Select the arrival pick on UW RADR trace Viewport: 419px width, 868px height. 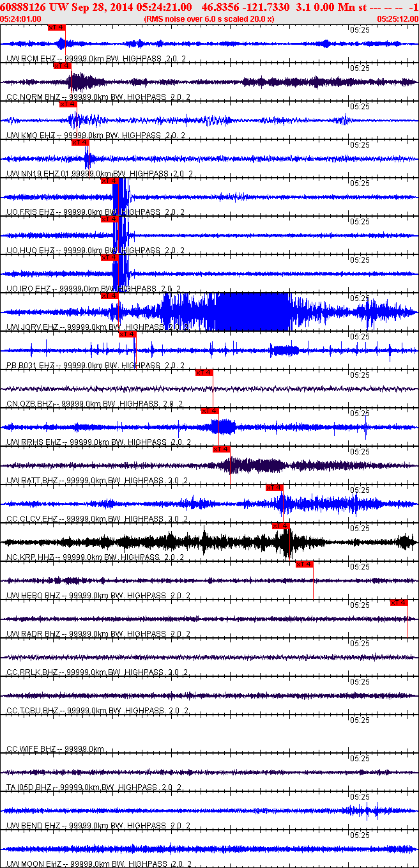pyautogui.click(x=399, y=603)
